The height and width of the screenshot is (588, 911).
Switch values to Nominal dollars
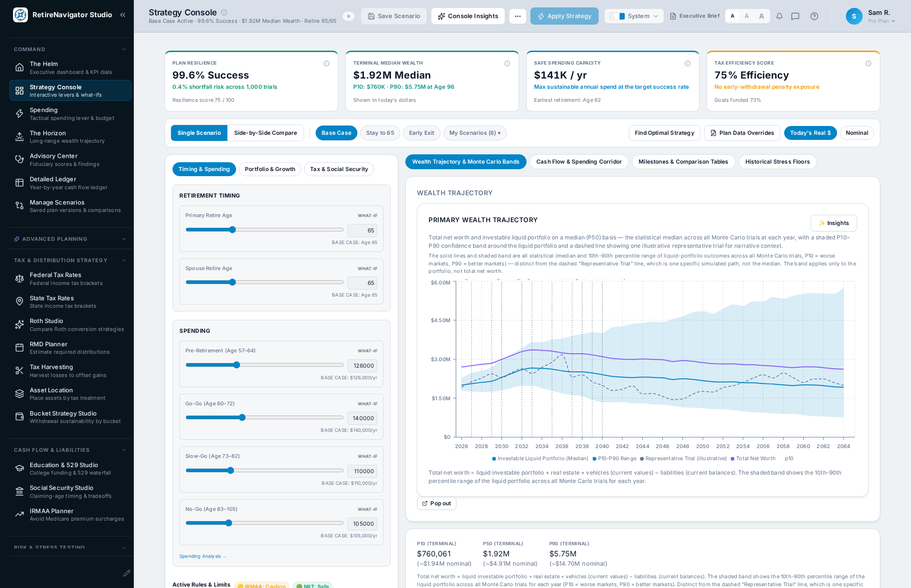pos(857,133)
